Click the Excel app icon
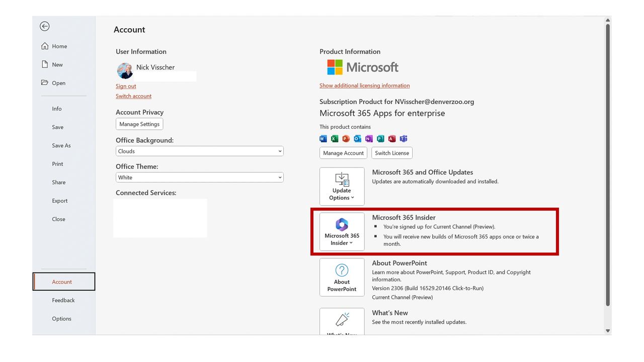 (335, 139)
